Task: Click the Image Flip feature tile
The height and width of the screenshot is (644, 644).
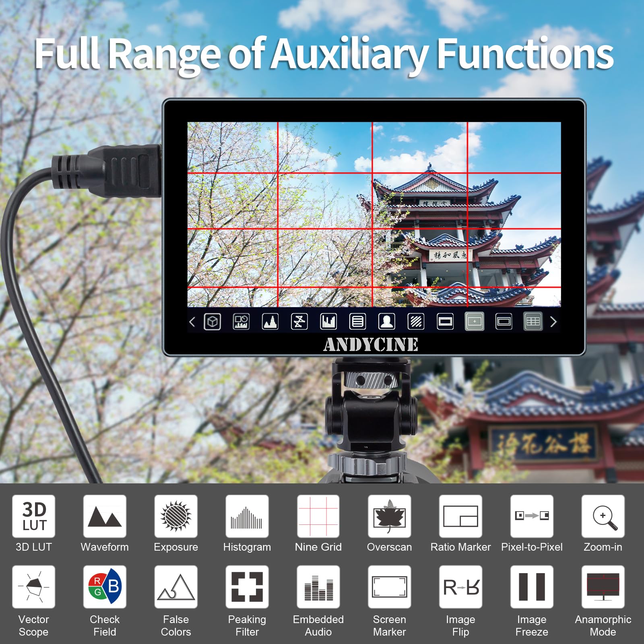Action: pos(460,587)
